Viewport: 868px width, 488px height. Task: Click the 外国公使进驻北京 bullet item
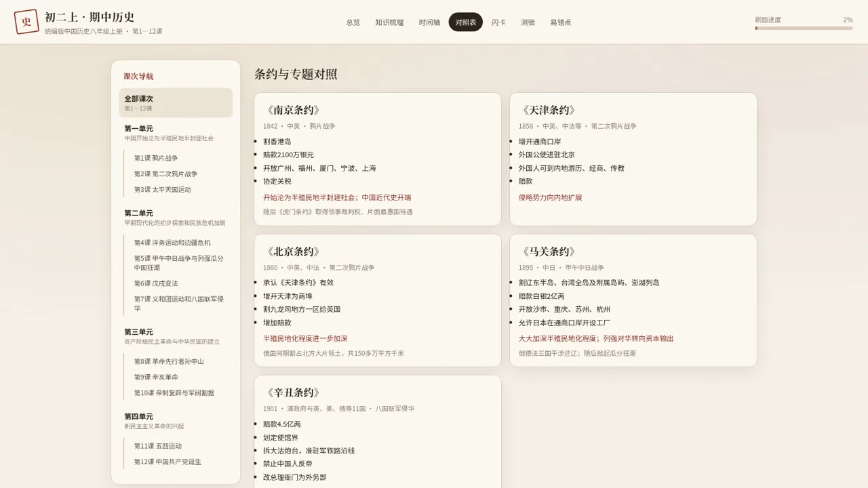pos(547,155)
